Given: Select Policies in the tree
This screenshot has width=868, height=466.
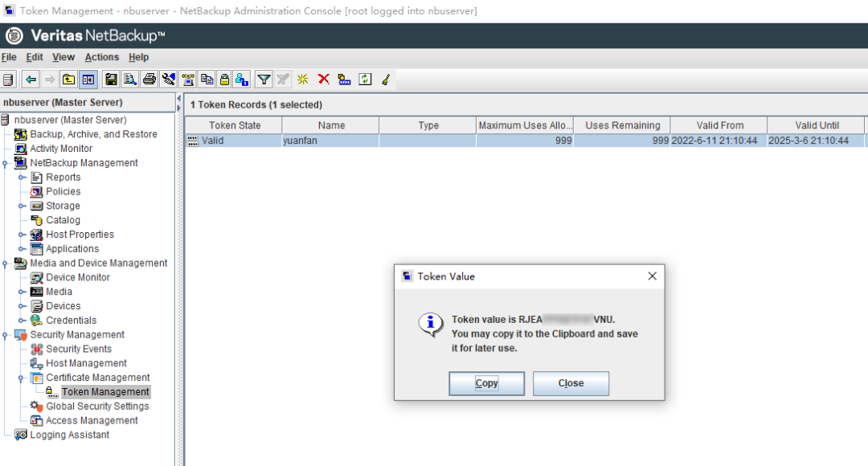Looking at the screenshot, I should coord(63,191).
